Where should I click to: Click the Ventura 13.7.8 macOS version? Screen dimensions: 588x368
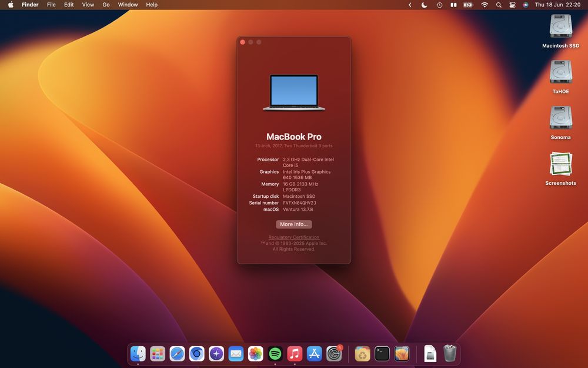coord(298,210)
